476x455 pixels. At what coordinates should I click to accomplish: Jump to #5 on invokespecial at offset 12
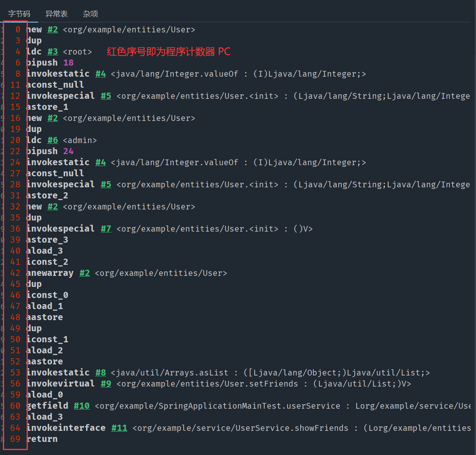click(x=106, y=96)
